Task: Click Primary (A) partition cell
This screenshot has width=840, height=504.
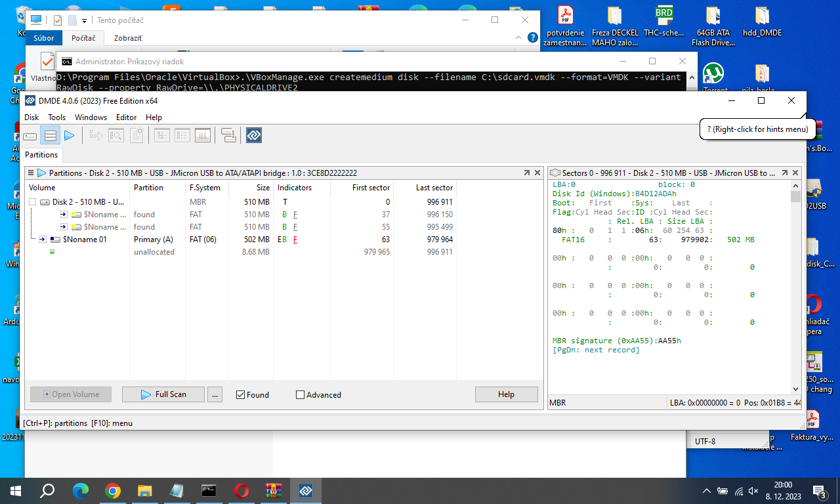Action: pyautogui.click(x=153, y=240)
